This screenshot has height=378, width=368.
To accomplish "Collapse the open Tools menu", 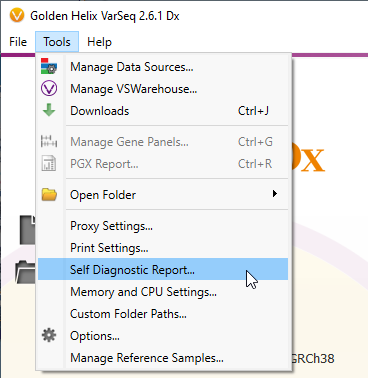I will tap(57, 42).
